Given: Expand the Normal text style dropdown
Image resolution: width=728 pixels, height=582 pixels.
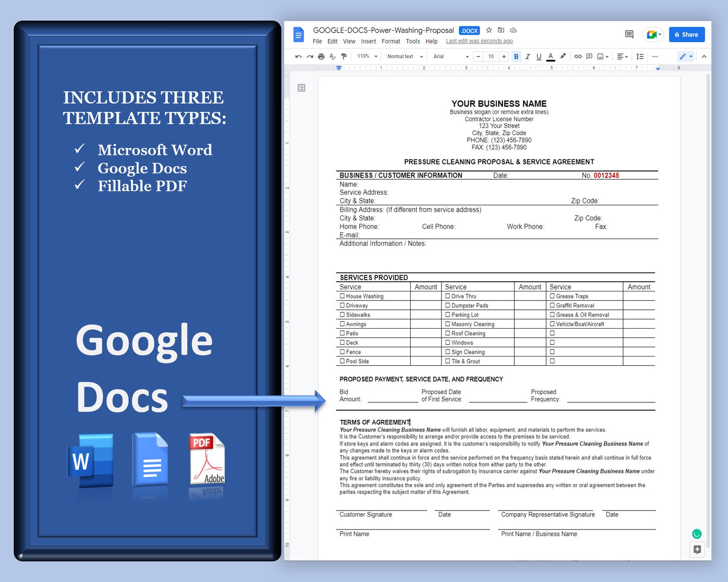Looking at the screenshot, I should click(x=405, y=56).
